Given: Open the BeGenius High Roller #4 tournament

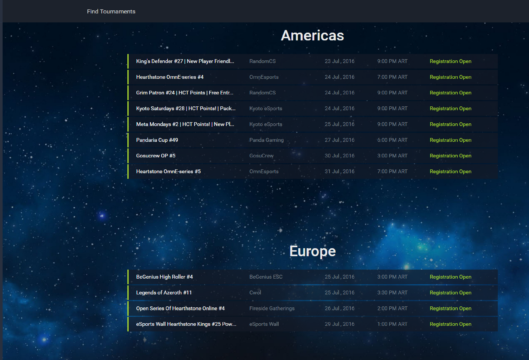Looking at the screenshot, I should (x=164, y=277).
